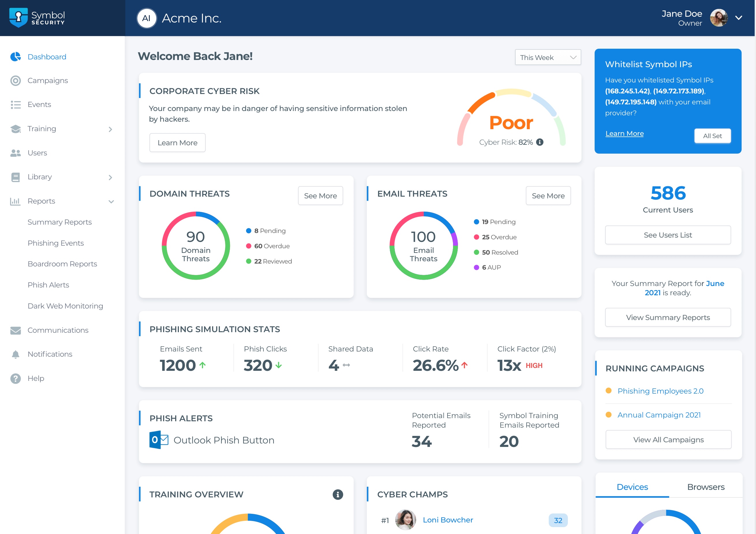Click the Notifications bell icon
This screenshot has height=534, width=756.
(x=16, y=354)
